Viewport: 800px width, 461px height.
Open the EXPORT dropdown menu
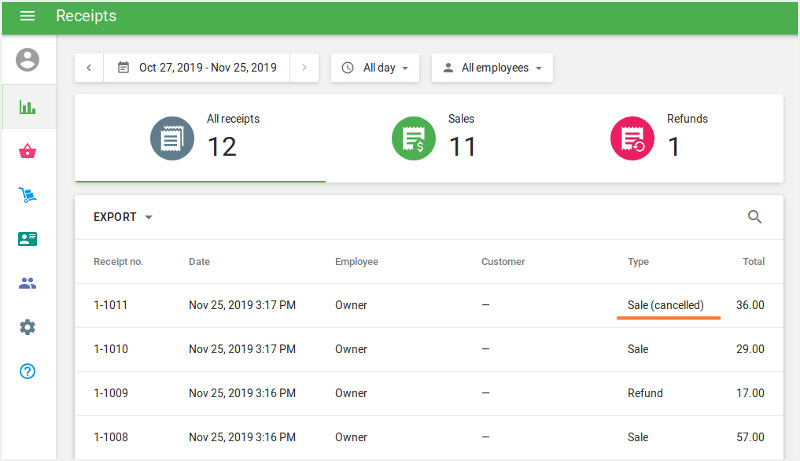[x=123, y=217]
